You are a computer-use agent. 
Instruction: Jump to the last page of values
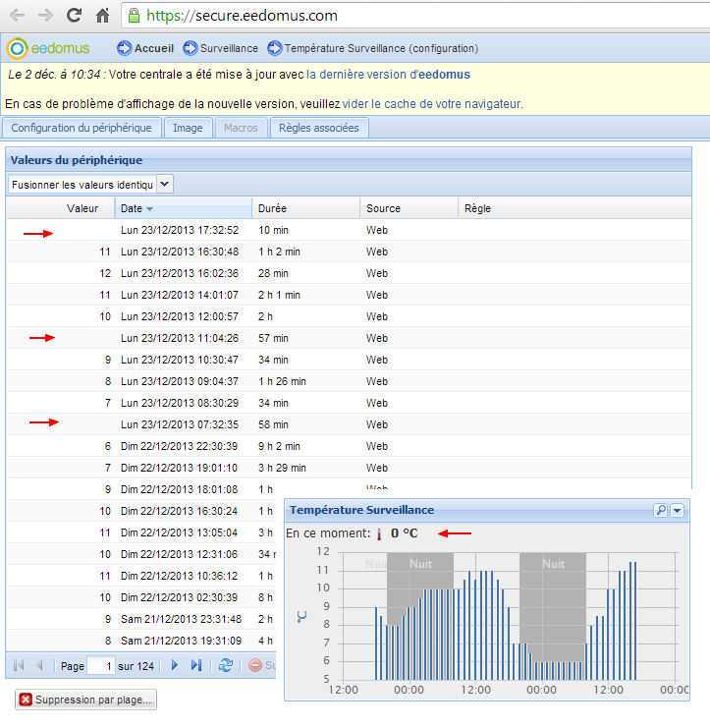pyautogui.click(x=196, y=665)
